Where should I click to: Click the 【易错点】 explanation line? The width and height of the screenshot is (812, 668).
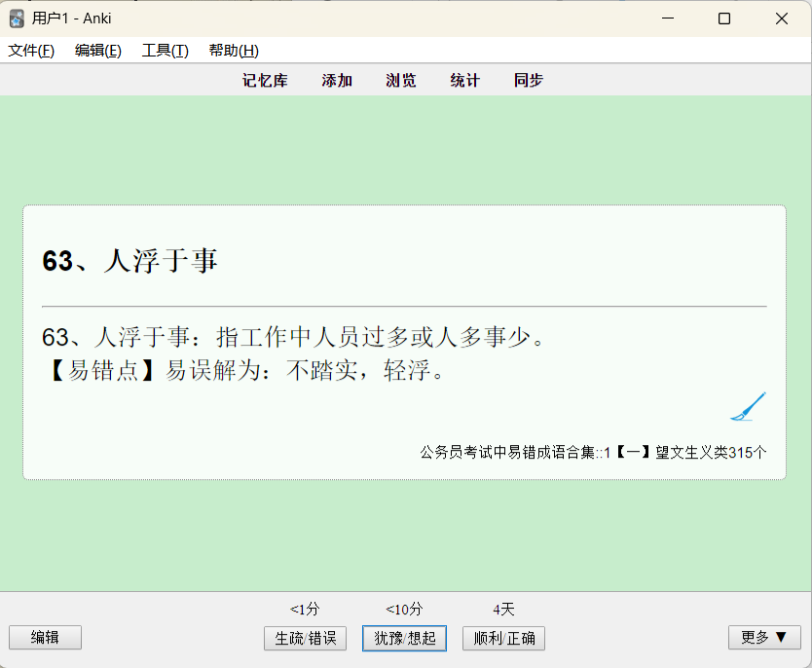click(x=245, y=371)
